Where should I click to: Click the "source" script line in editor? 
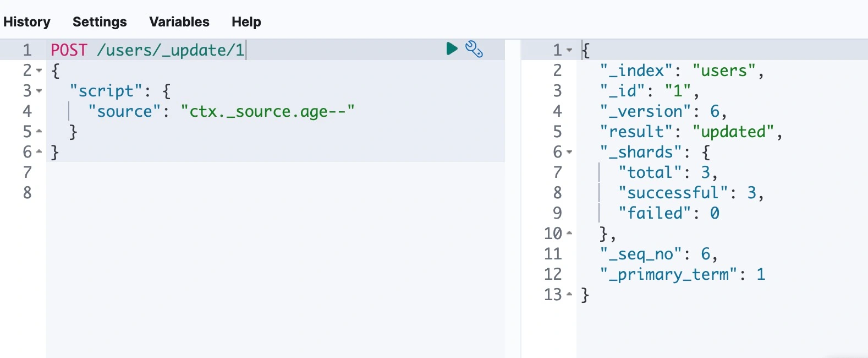point(220,111)
